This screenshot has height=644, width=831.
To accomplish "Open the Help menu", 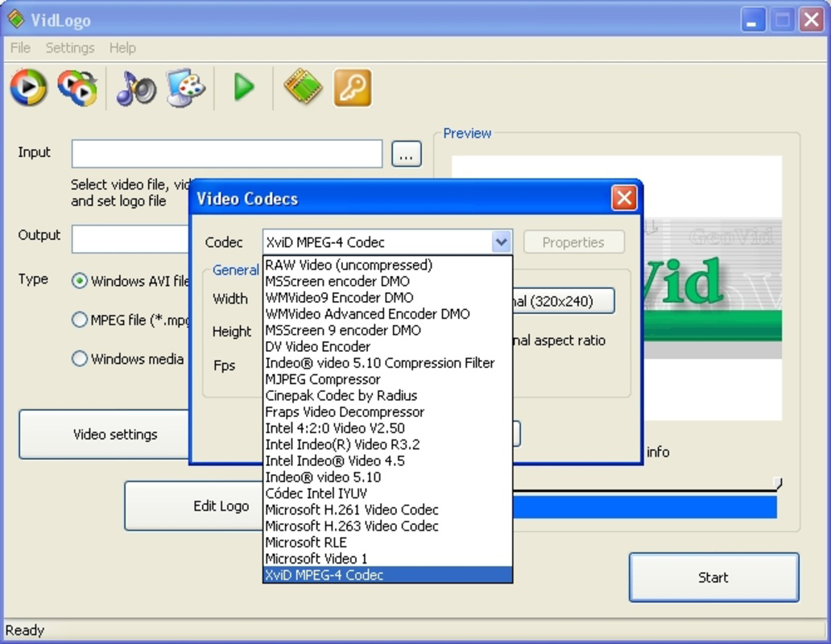I will (122, 48).
